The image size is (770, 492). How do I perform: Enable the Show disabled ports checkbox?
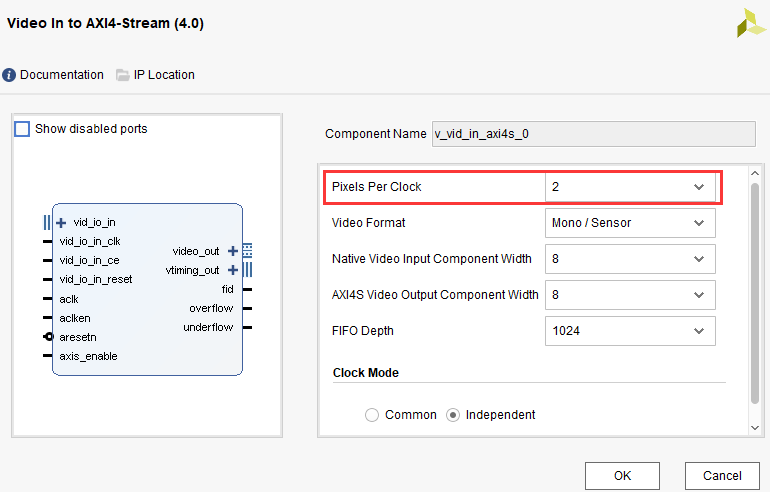click(22, 129)
